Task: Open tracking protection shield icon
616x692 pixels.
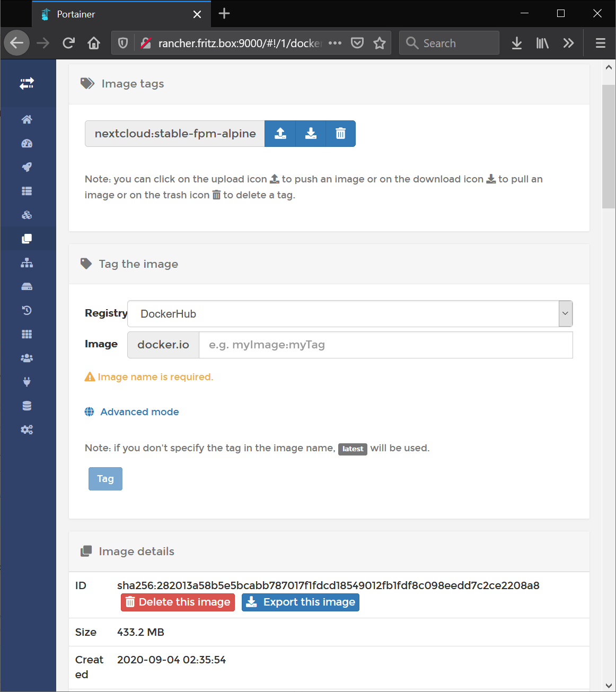Action: [x=123, y=43]
